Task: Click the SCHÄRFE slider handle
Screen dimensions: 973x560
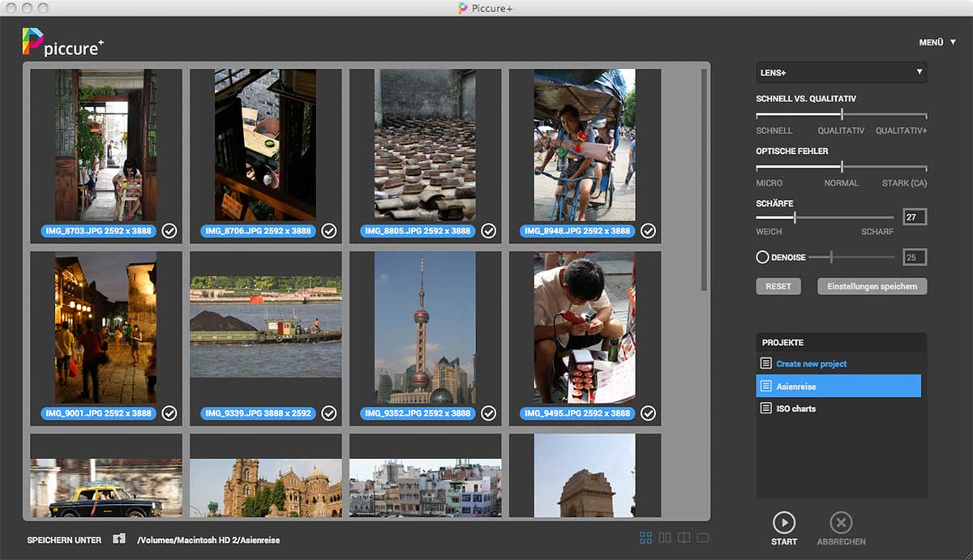Action: [x=795, y=217]
